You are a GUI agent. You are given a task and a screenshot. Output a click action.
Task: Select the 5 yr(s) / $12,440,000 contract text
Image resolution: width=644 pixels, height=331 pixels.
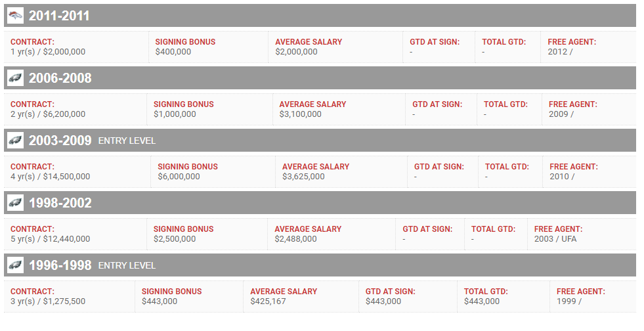point(51,239)
